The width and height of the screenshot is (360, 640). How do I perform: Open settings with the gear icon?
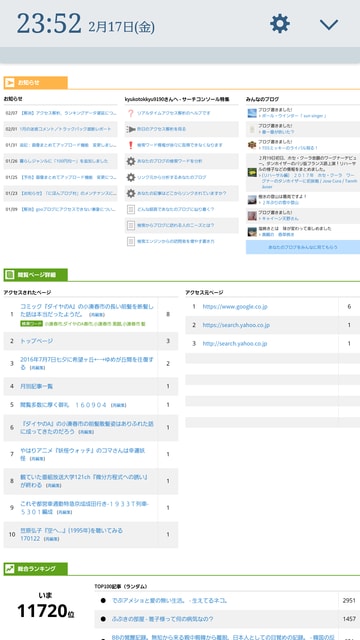(280, 24)
